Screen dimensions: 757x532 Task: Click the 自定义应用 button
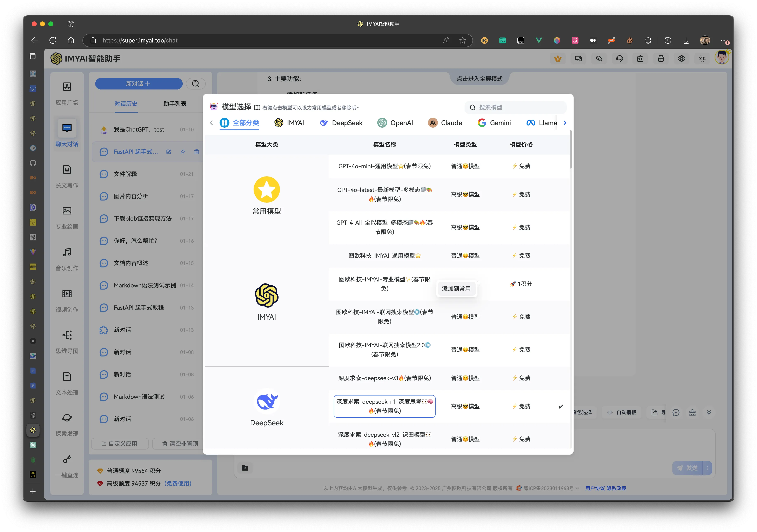[x=120, y=444]
